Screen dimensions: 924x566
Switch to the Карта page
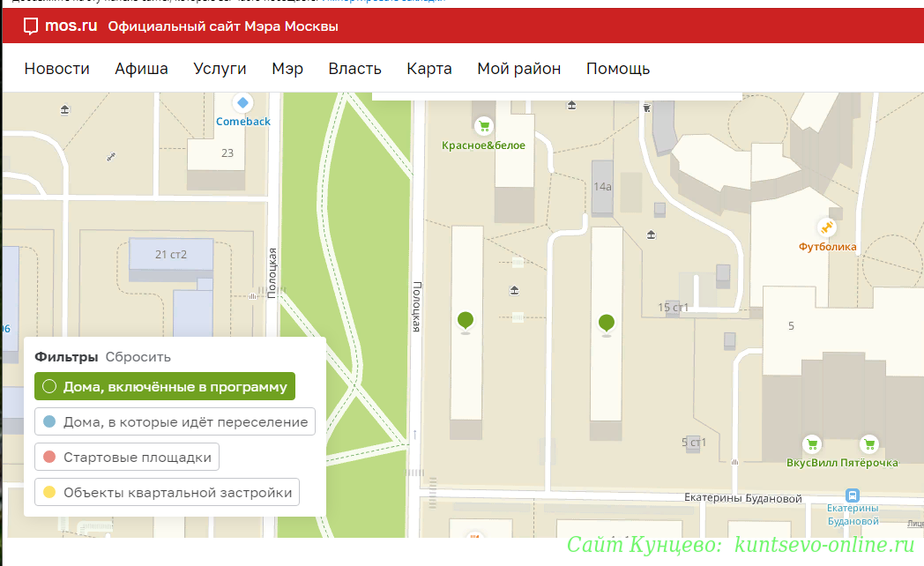(429, 69)
